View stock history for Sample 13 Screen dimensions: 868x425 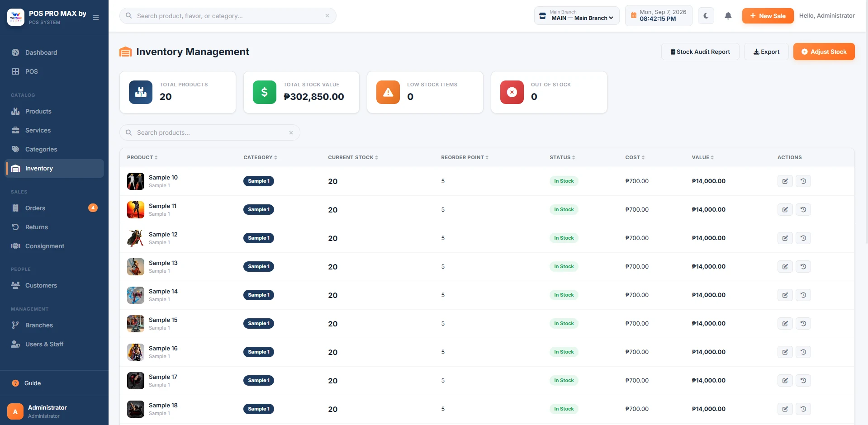click(x=803, y=267)
